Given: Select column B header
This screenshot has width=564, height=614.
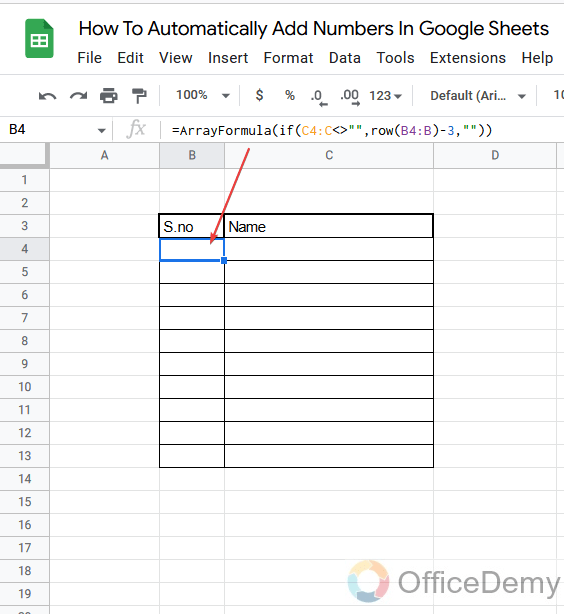Looking at the screenshot, I should (192, 155).
